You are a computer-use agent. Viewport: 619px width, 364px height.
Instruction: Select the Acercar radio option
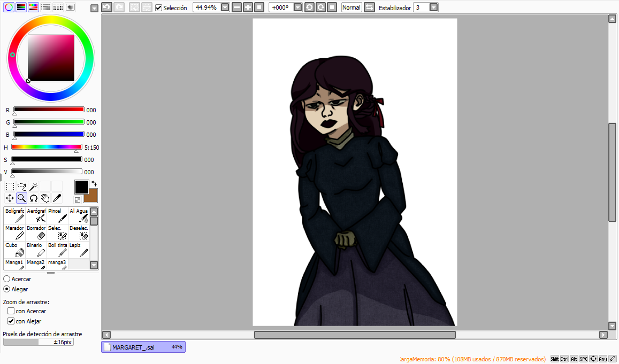7,279
